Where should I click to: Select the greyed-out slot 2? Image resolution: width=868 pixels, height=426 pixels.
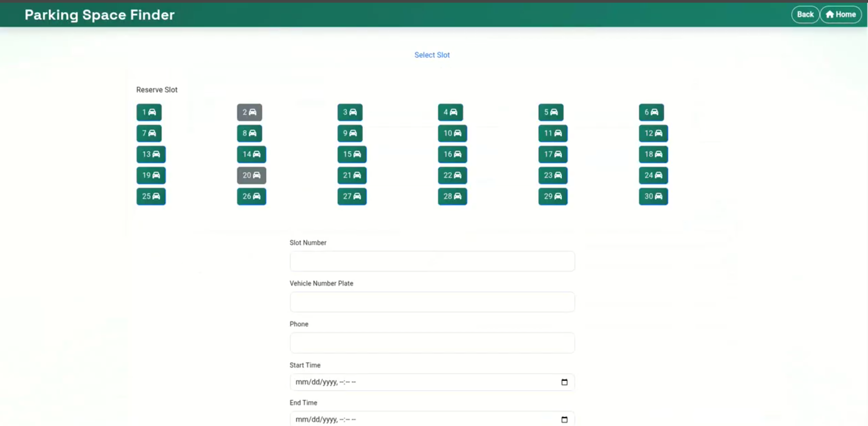[x=249, y=112]
